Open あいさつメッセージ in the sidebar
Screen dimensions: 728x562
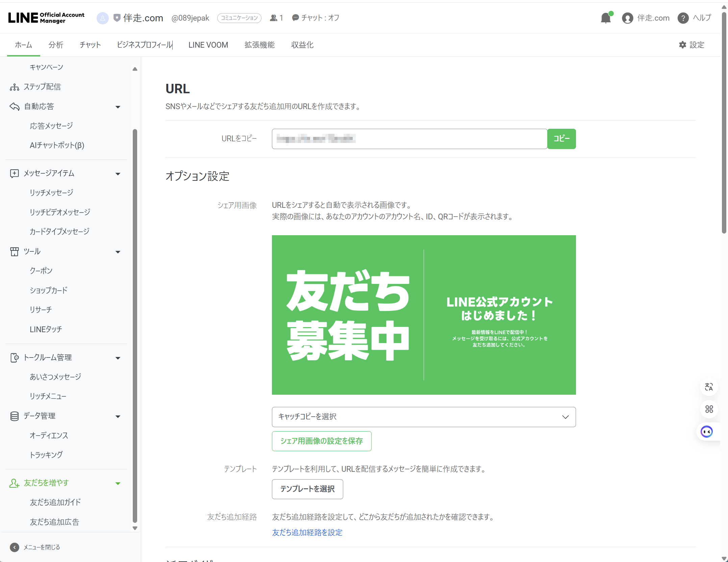tap(55, 377)
